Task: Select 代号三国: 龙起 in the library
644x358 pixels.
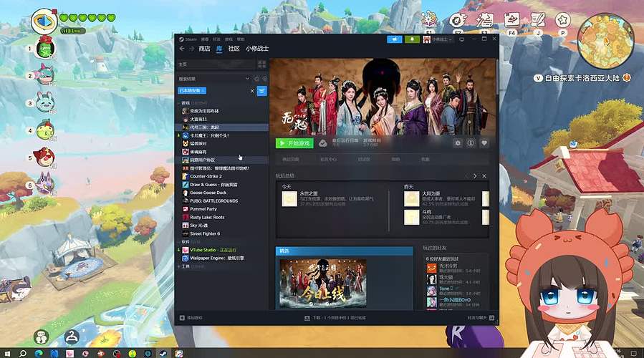Action: pos(222,127)
